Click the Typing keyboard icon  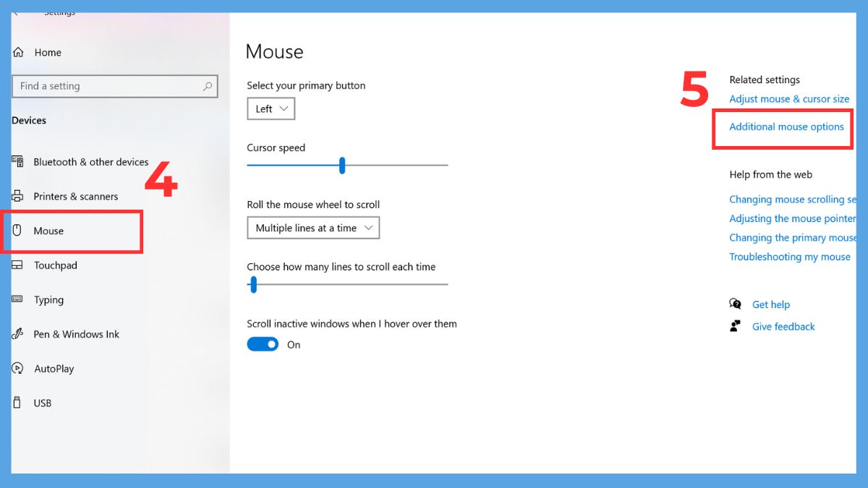point(18,299)
